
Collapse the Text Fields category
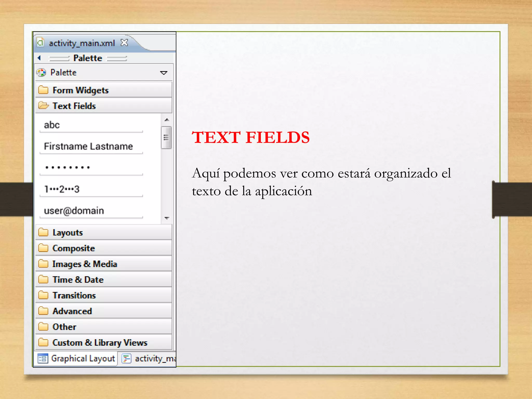click(104, 106)
